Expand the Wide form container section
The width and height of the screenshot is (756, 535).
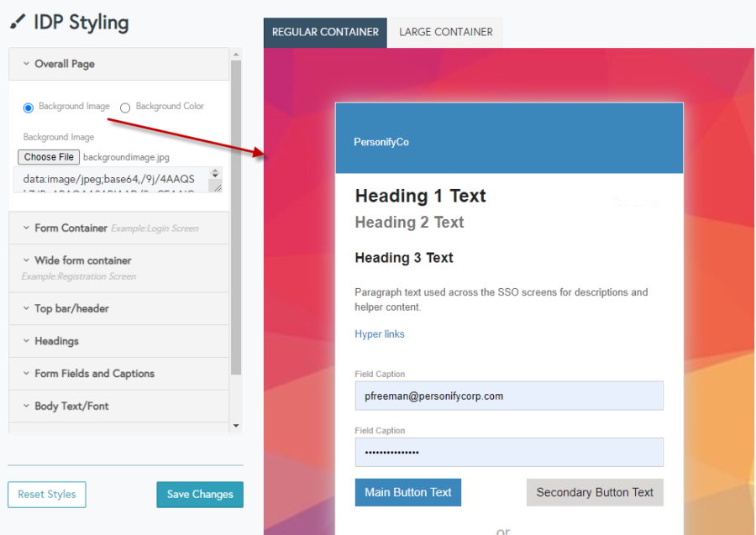[x=118, y=268]
